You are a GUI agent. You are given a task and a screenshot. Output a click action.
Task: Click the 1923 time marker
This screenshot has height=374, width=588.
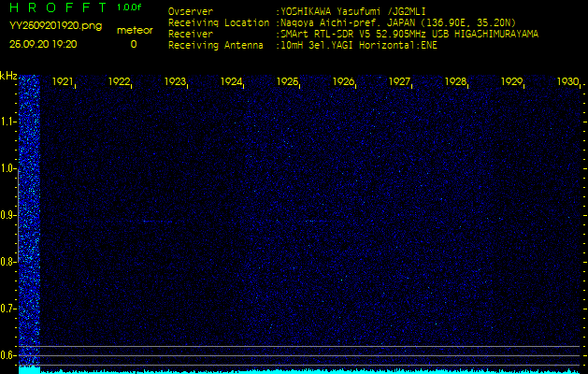[175, 81]
